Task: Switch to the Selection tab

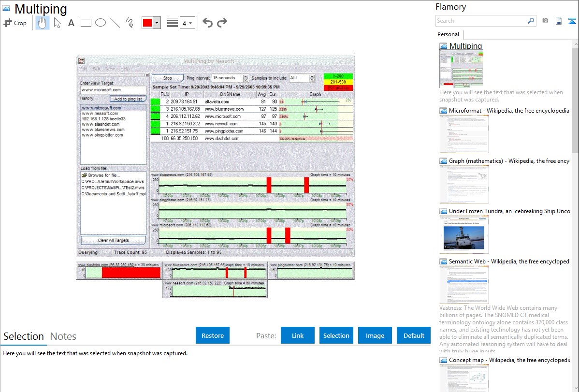Action: pyautogui.click(x=24, y=336)
